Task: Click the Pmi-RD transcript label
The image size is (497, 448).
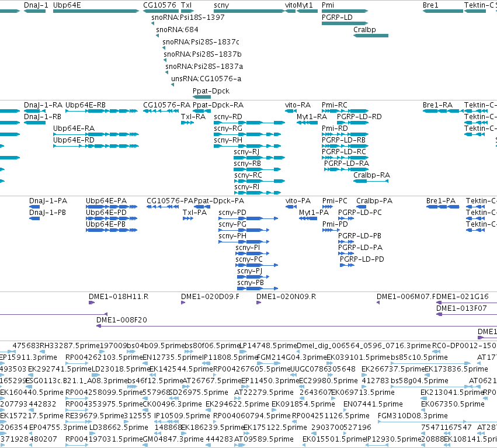Action: tap(335, 129)
